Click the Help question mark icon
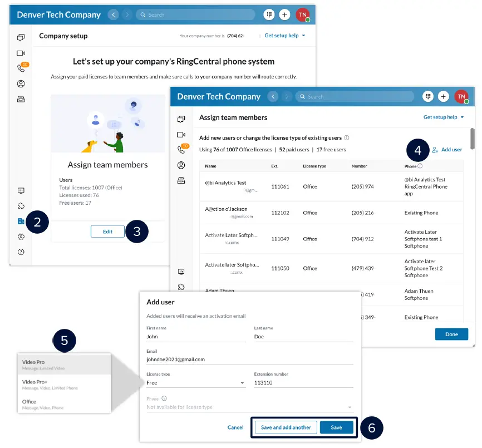This screenshot has width=482, height=448. (19, 252)
